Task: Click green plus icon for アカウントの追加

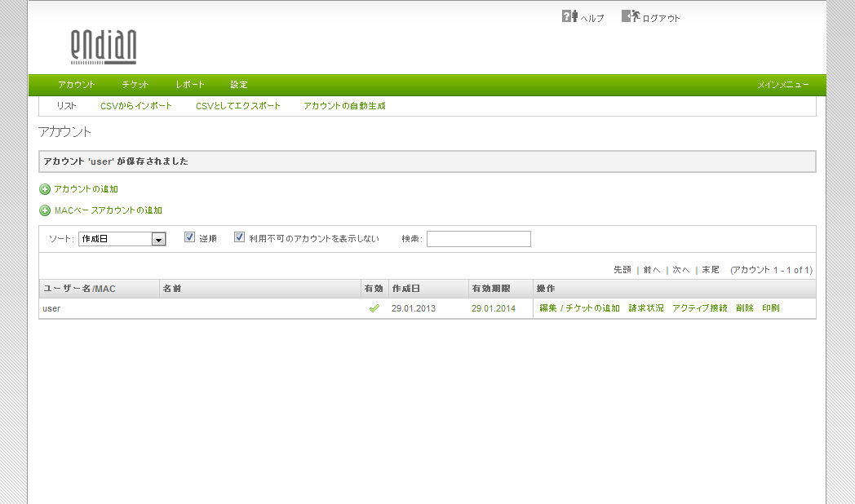Action: [45, 189]
